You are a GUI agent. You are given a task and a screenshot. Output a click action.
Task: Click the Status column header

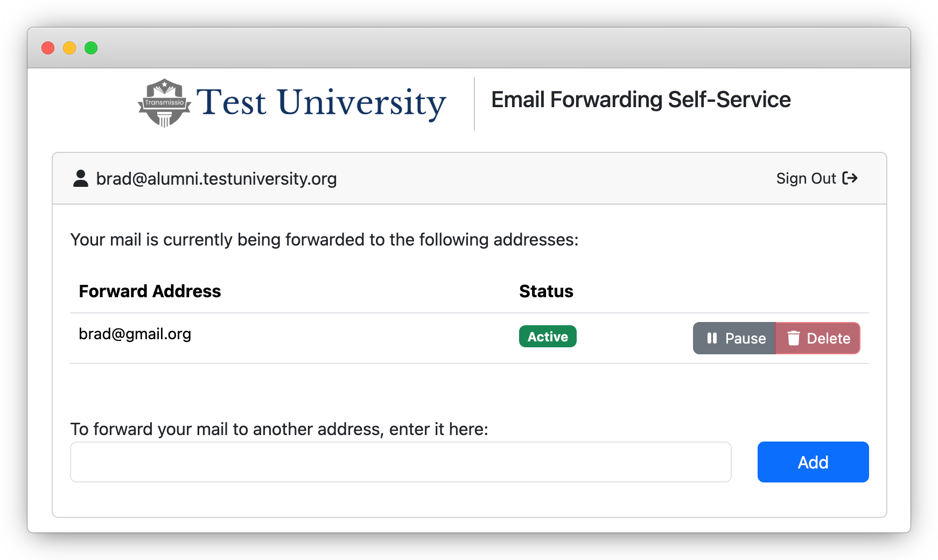pyautogui.click(x=546, y=291)
